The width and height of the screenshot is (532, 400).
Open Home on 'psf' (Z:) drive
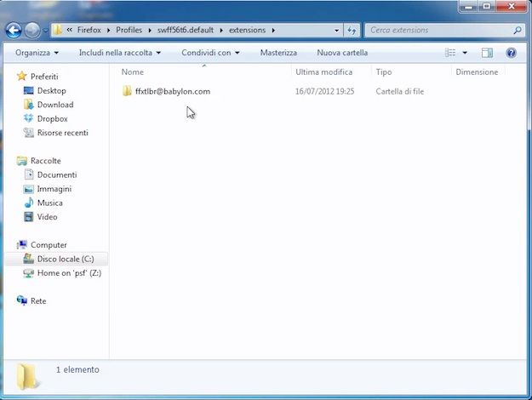pyautogui.click(x=69, y=273)
